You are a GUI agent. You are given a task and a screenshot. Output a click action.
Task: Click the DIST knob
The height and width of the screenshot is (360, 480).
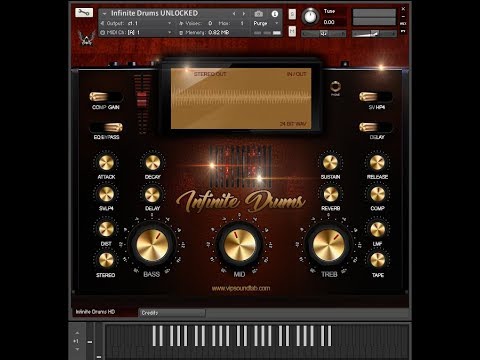point(106,229)
